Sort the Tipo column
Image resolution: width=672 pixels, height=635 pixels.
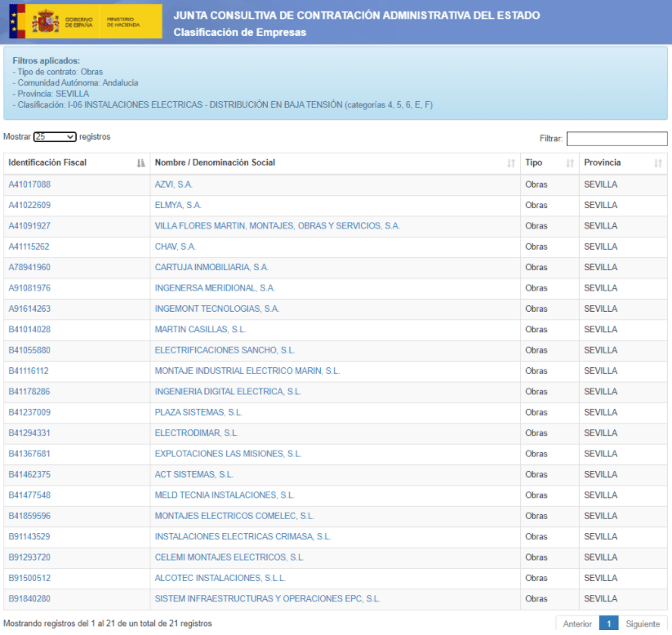tap(570, 163)
